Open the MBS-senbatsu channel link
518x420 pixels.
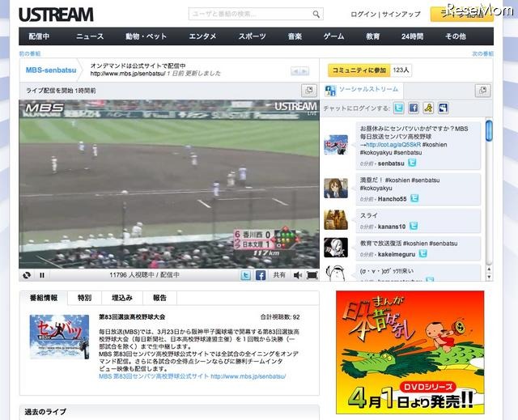pos(51,70)
